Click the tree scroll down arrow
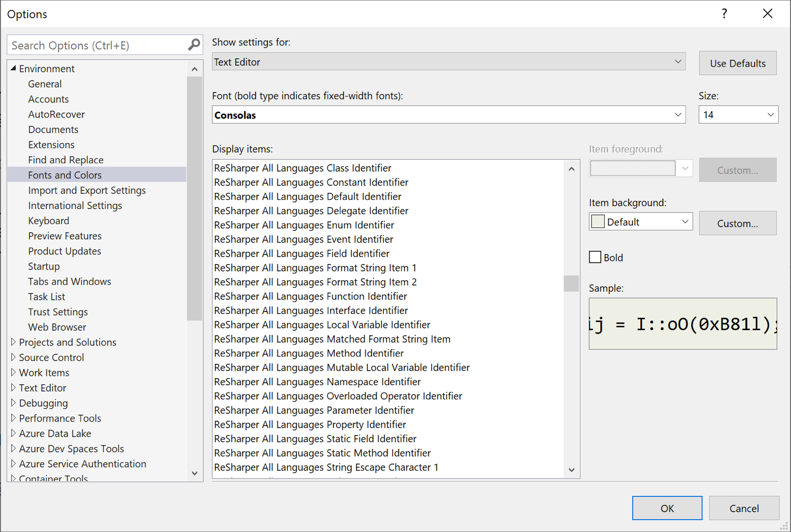The image size is (791, 532). point(194,473)
